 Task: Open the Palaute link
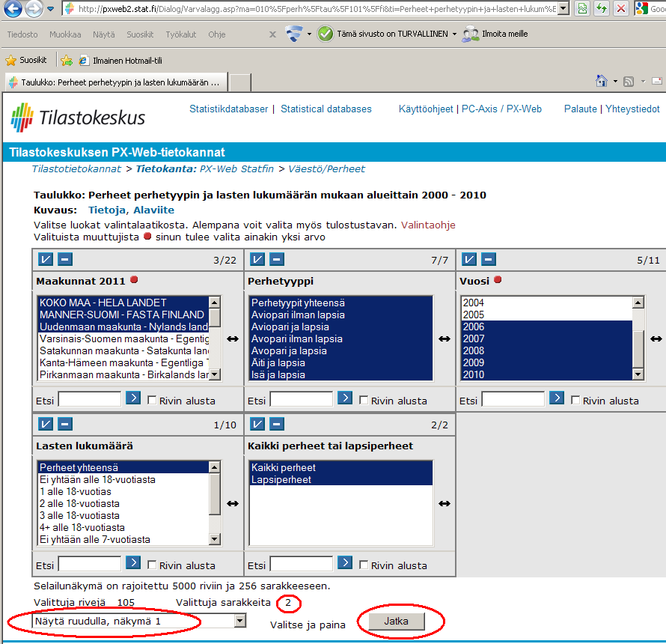[x=580, y=109]
